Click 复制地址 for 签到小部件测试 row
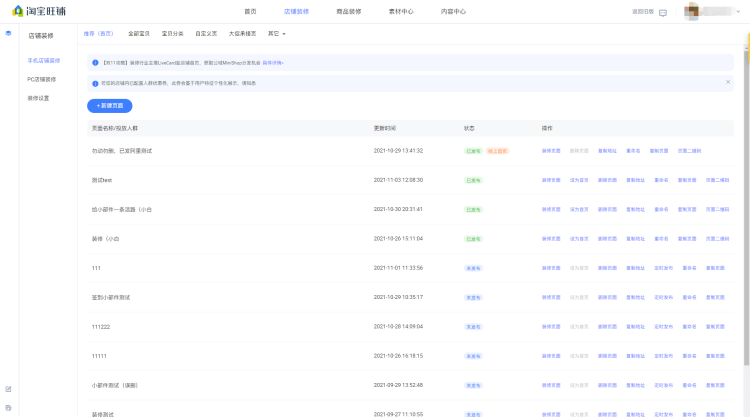 (x=636, y=297)
